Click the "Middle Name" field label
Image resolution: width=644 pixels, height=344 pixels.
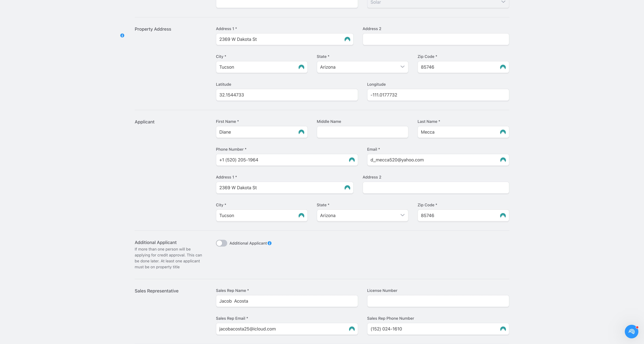click(329, 121)
